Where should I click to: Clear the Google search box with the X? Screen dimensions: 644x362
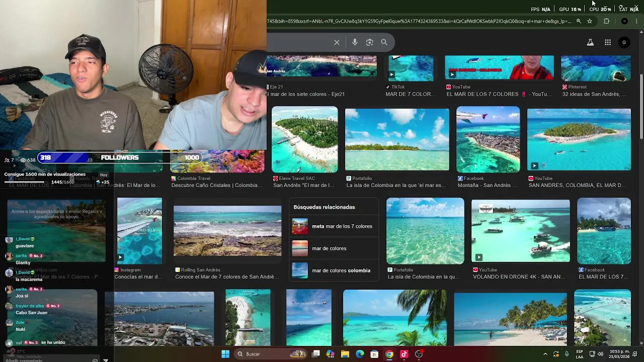[x=337, y=42]
